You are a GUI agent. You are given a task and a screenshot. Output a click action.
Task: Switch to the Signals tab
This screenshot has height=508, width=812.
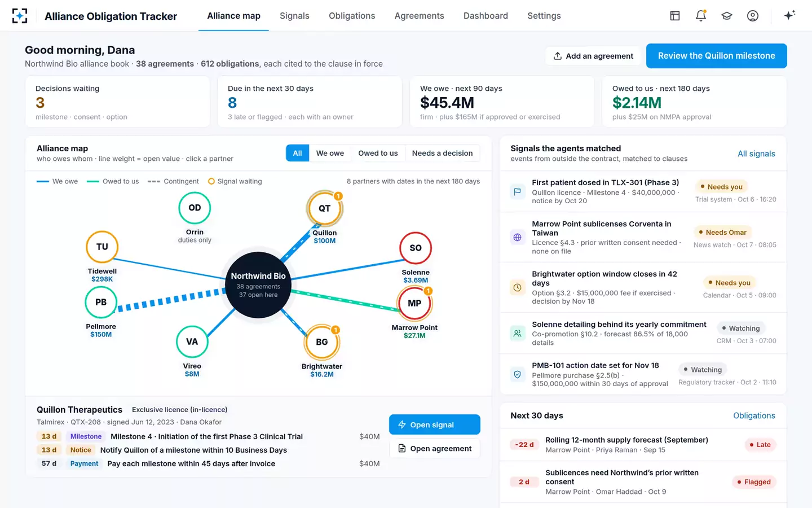(294, 16)
